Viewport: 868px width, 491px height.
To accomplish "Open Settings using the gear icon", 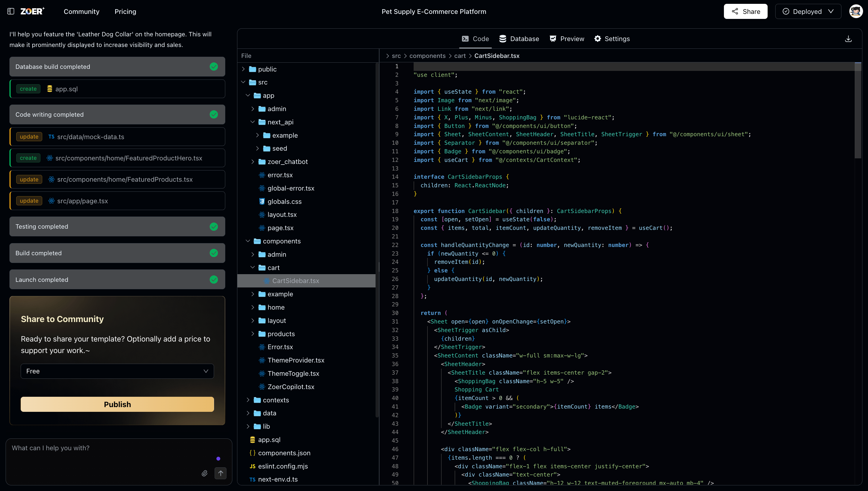I will (x=611, y=38).
